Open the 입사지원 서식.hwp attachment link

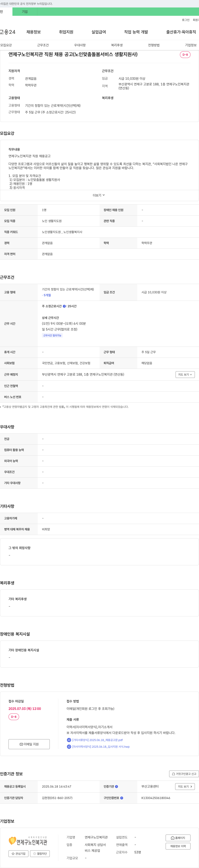tap(101, 747)
